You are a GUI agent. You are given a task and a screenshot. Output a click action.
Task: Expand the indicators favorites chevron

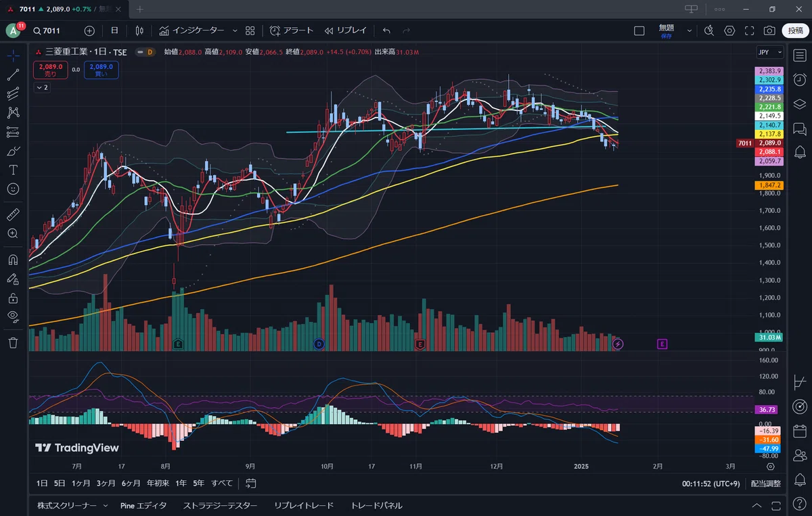coord(235,30)
